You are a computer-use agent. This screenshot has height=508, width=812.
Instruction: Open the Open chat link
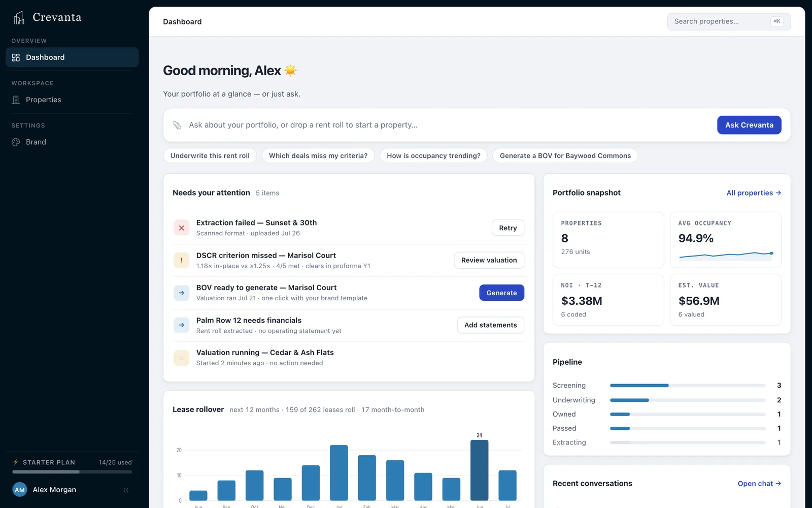[x=759, y=484]
